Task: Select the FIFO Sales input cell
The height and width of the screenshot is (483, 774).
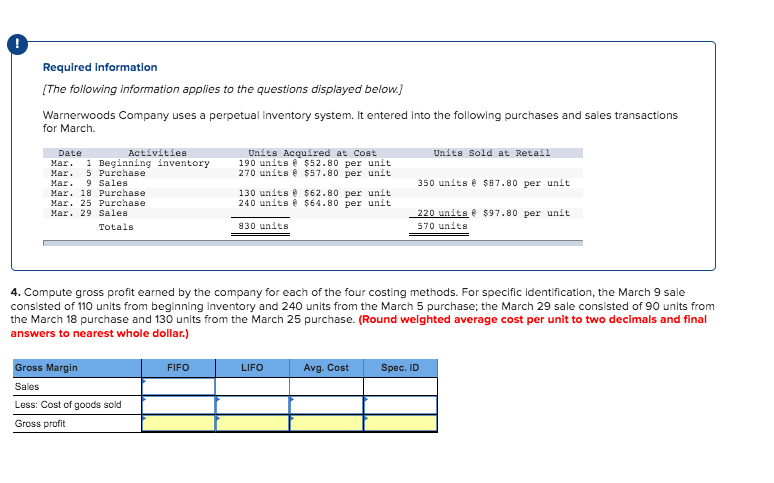Action: [x=178, y=386]
